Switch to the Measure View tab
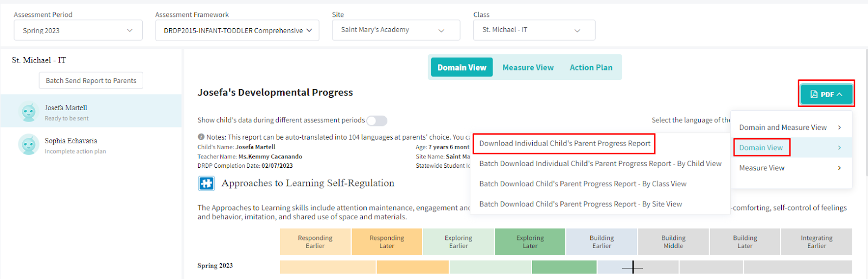The image size is (868, 279). coord(528,67)
